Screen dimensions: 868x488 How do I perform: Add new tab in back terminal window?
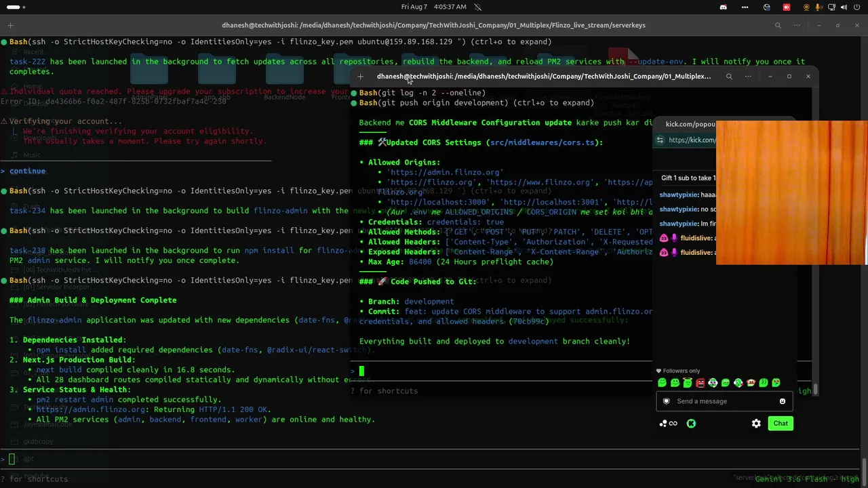(x=10, y=25)
